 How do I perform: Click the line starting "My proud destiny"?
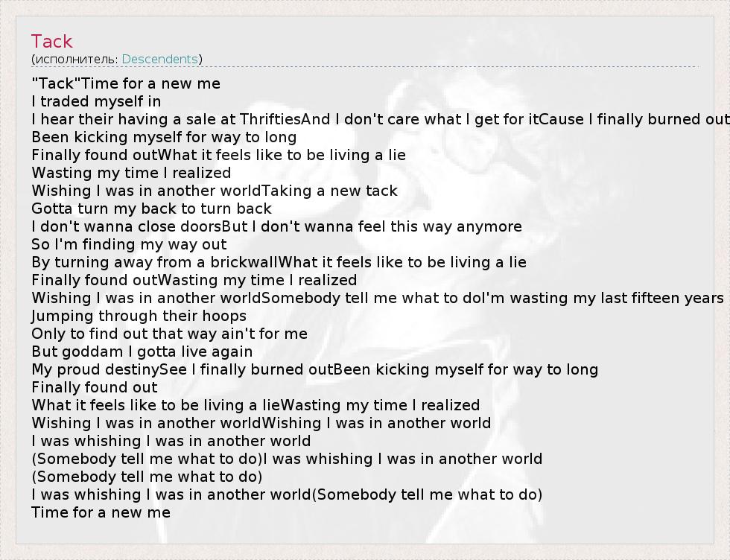coord(314,369)
